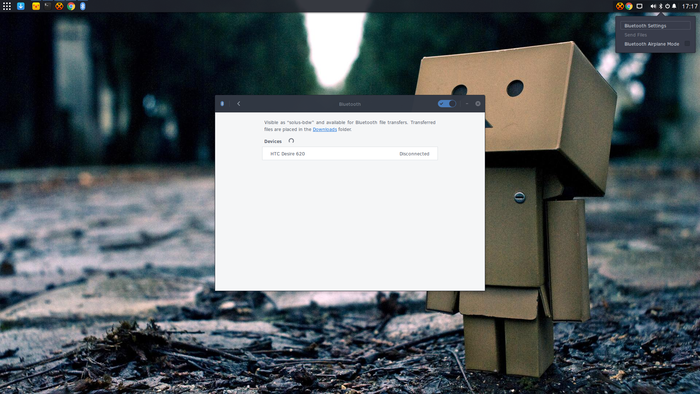Open the terminal from the top panel
The height and width of the screenshot is (394, 700).
(x=47, y=6)
